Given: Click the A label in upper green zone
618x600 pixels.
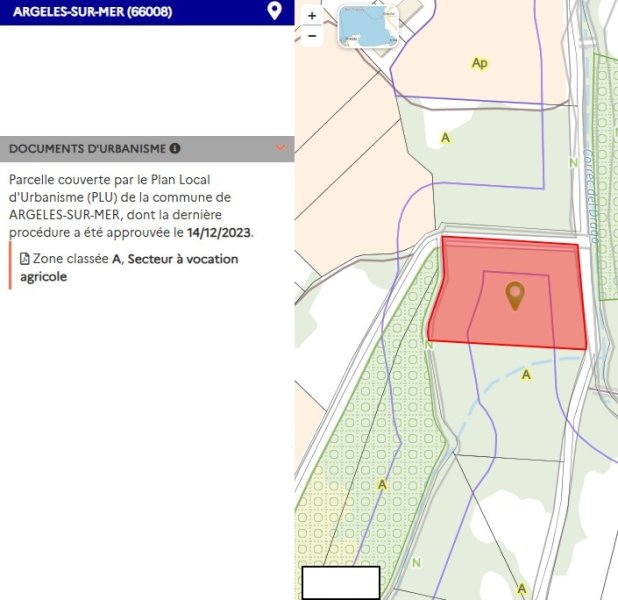Looking at the screenshot, I should 445,137.
